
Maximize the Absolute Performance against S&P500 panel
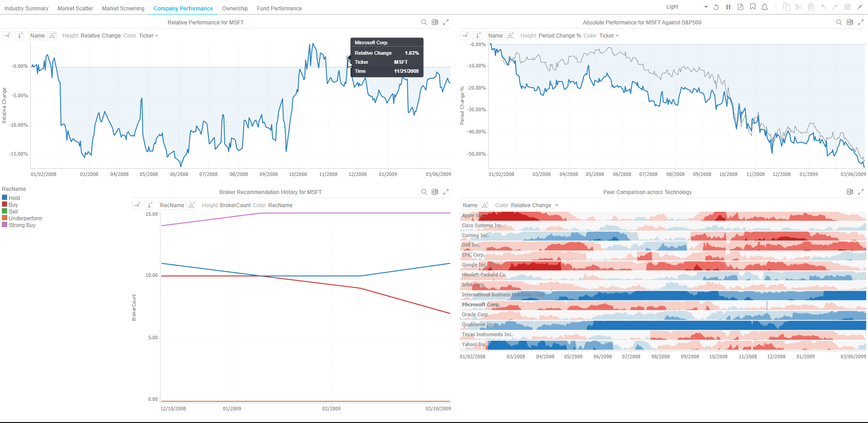tap(861, 22)
